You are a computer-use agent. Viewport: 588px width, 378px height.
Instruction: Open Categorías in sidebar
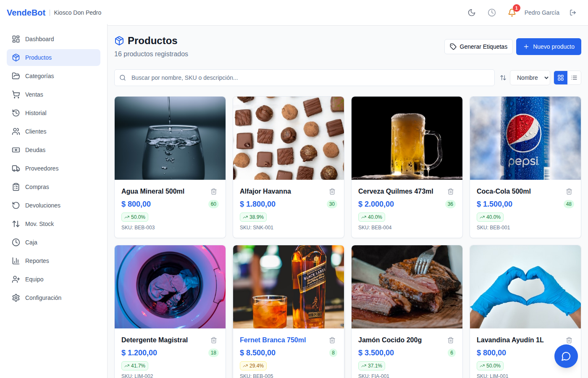53,76
